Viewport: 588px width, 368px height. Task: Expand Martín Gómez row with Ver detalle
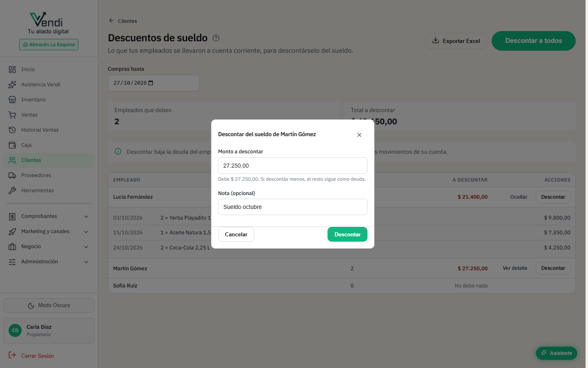(515, 268)
